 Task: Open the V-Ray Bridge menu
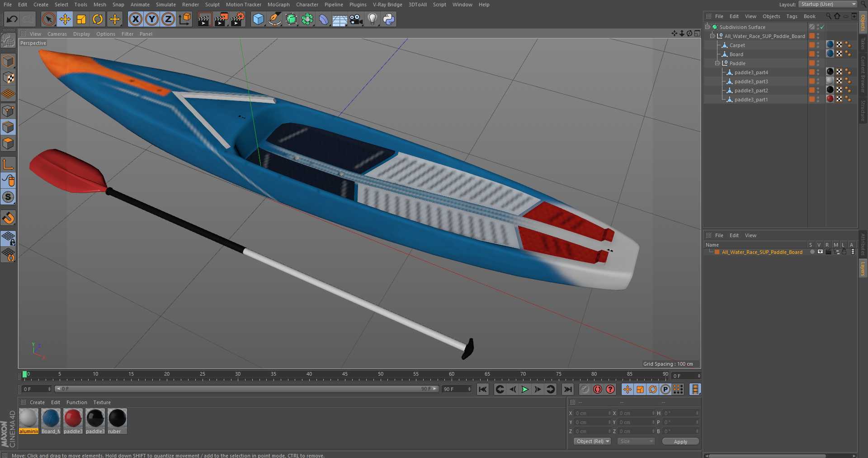[387, 5]
